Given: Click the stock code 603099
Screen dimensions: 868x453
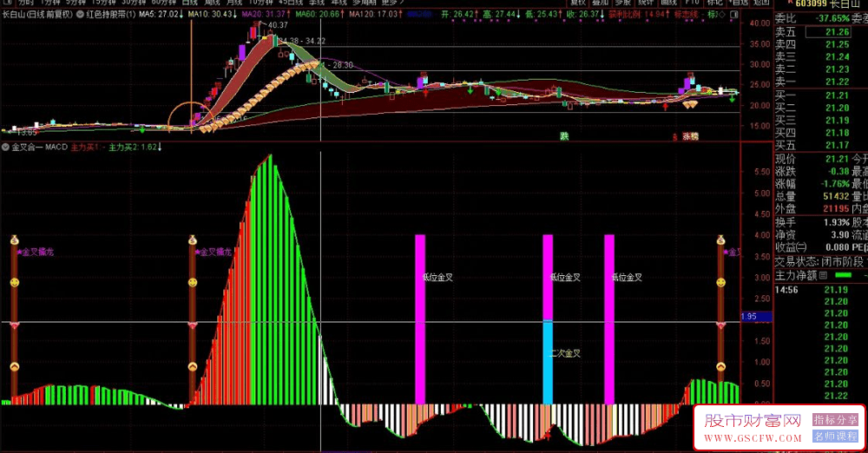Looking at the screenshot, I should click(812, 3).
